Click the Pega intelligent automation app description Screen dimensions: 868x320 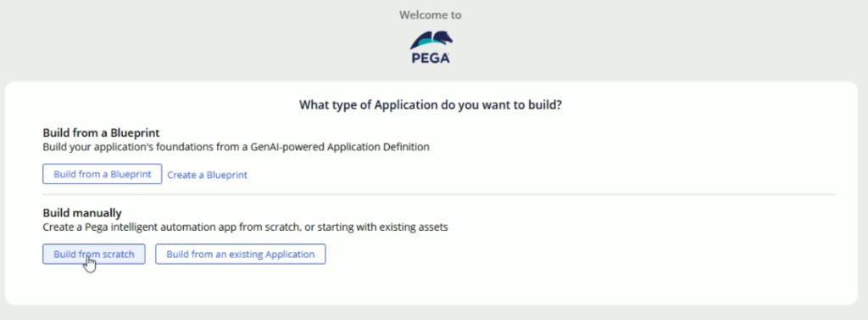pos(245,227)
